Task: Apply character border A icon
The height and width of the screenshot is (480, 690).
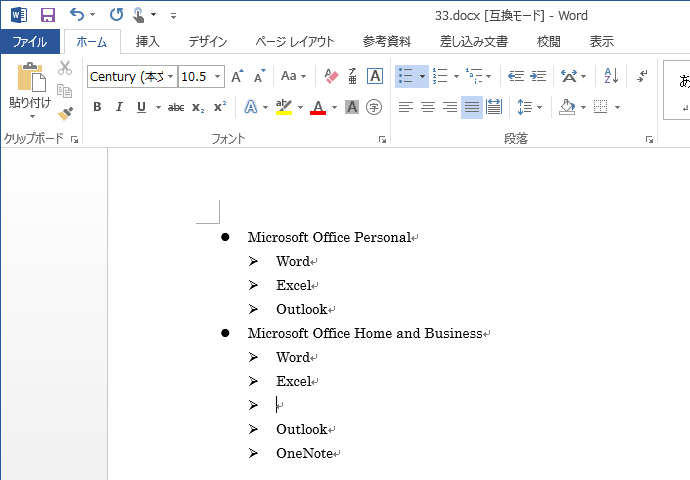Action: 375,76
